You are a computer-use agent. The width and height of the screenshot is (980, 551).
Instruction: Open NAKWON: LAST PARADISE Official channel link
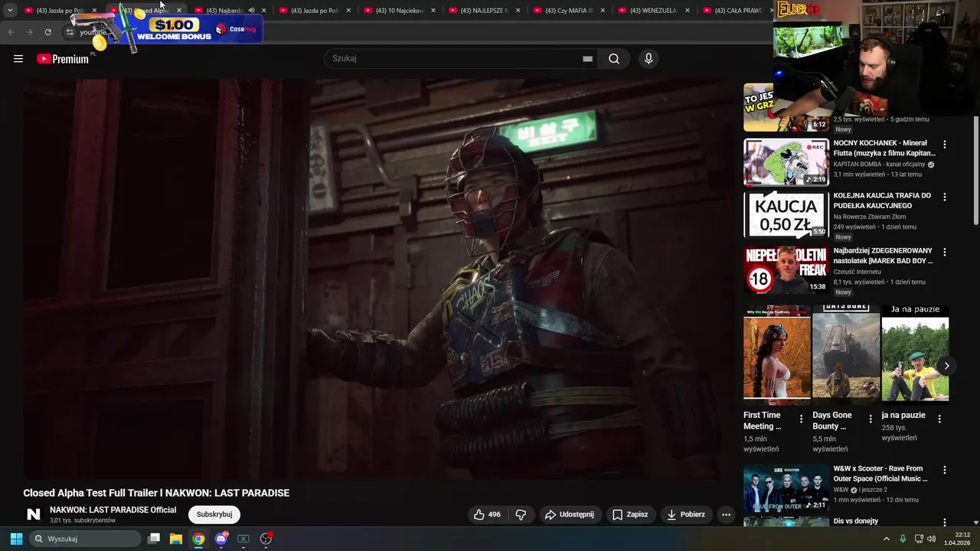[113, 510]
